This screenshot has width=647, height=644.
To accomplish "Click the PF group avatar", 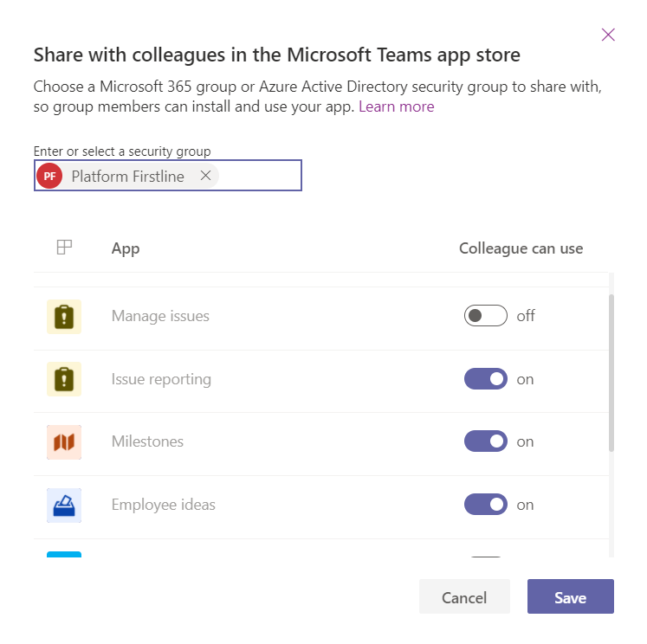I will tap(49, 176).
